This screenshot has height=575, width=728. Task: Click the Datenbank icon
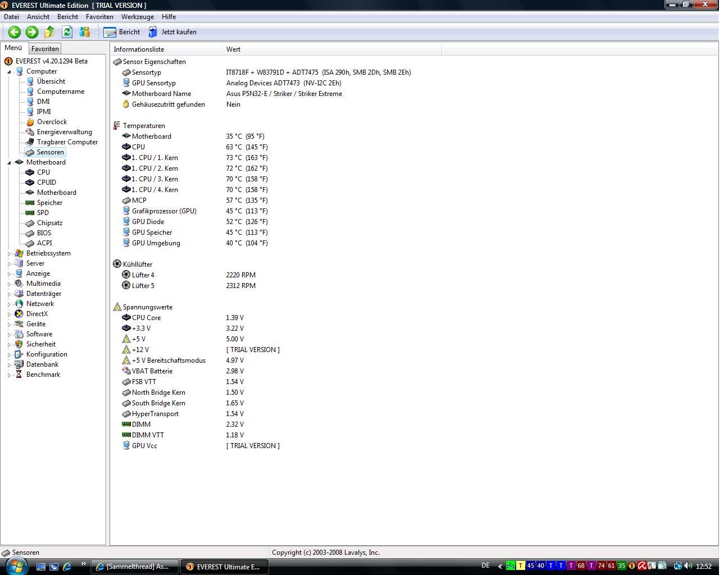point(19,364)
